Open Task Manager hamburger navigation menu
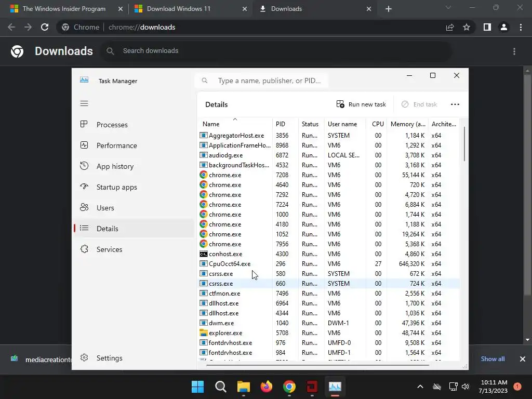The image size is (532, 399). (84, 103)
